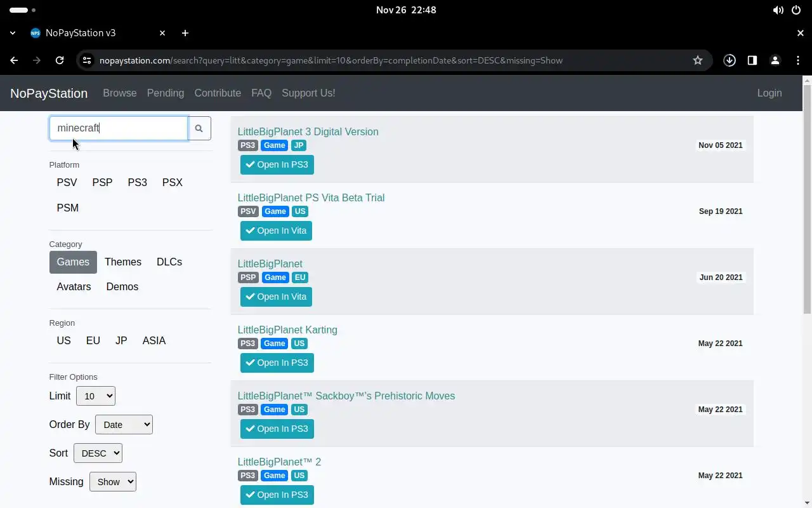Open the browser downloads icon

(x=730, y=60)
